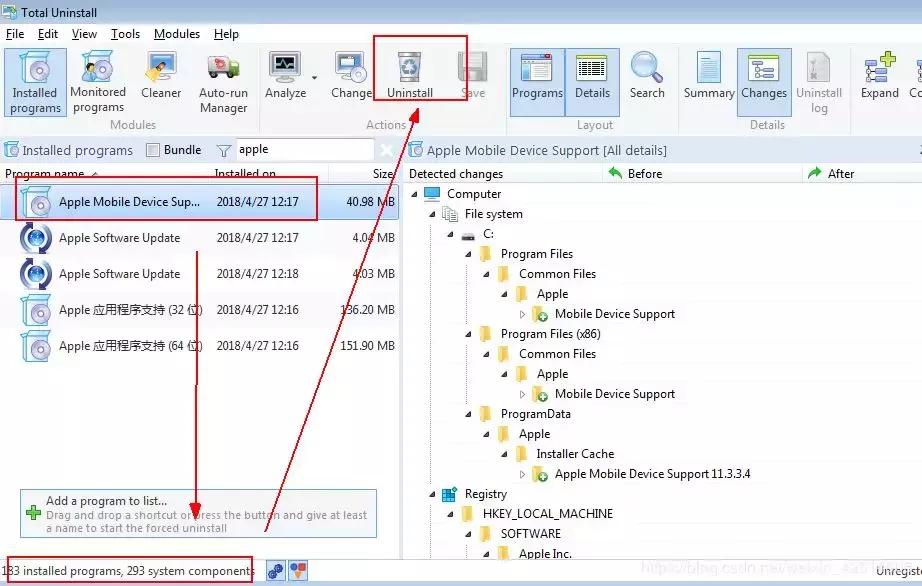The width and height of the screenshot is (922, 586).
Task: Launch the Cleaner module
Action: [x=161, y=75]
